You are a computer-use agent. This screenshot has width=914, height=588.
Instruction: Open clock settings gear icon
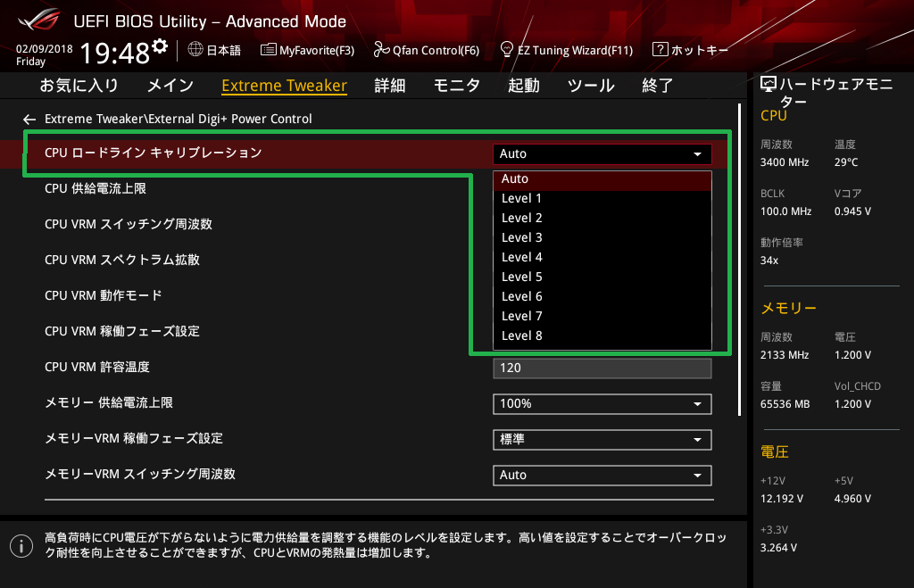point(160,46)
